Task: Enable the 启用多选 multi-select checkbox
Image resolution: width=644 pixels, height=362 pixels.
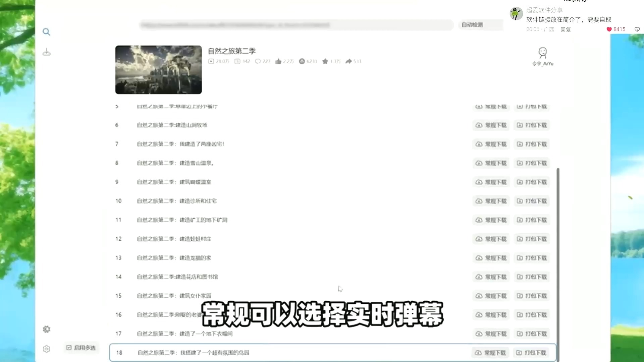Action: click(x=81, y=348)
